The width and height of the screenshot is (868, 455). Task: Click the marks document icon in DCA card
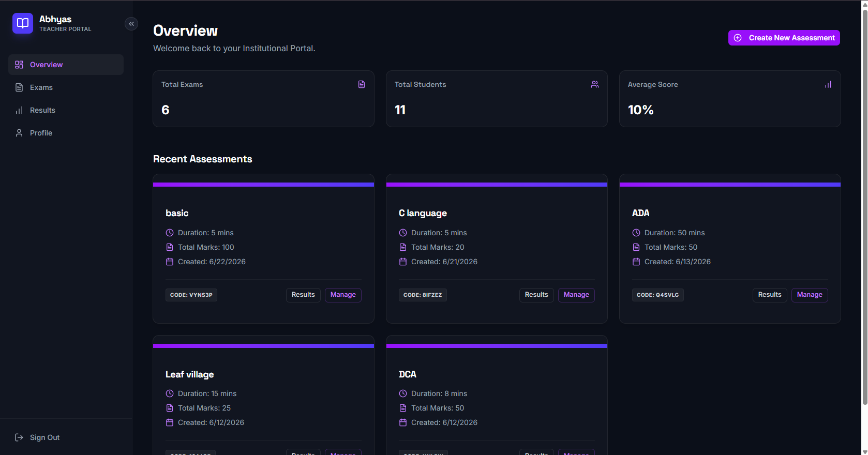[x=403, y=408]
